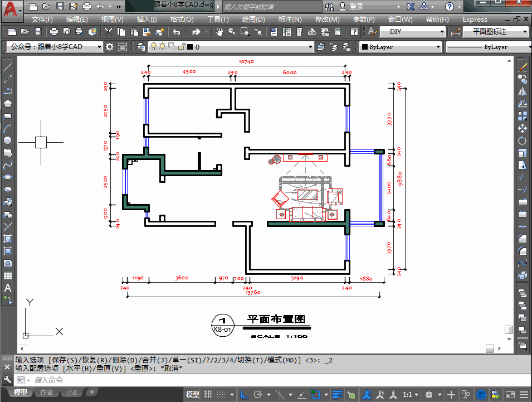Click the Undo arrow in standard toolbar
Viewport: 532px width, 402px height.
click(x=176, y=32)
